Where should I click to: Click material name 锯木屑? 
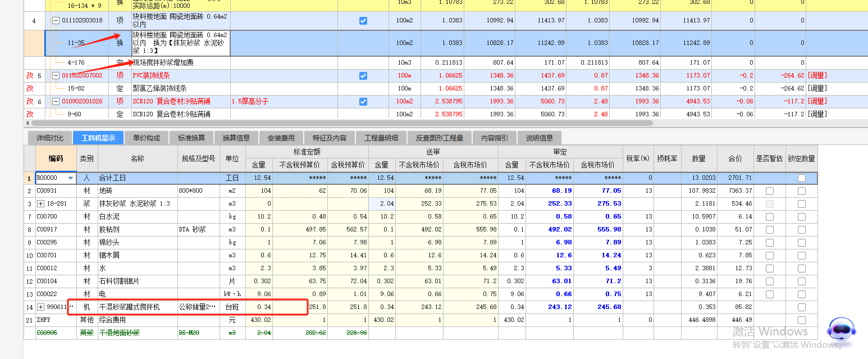point(109,255)
